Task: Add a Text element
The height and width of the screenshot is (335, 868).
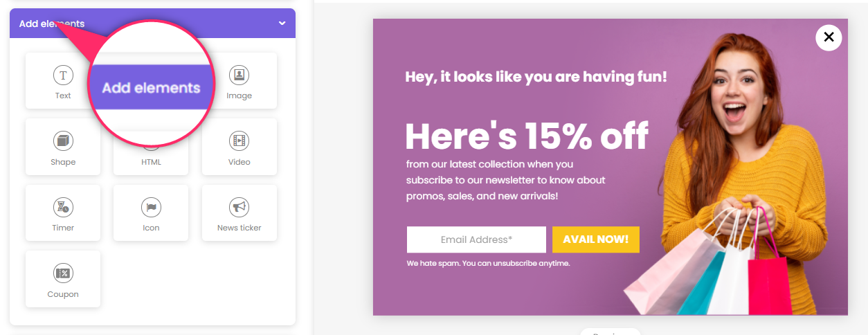Action: click(x=63, y=81)
